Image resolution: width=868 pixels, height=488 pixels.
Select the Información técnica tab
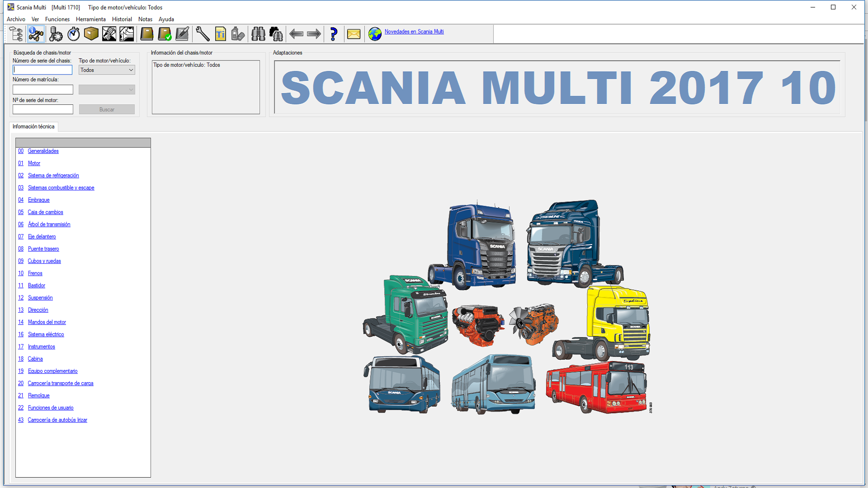33,127
